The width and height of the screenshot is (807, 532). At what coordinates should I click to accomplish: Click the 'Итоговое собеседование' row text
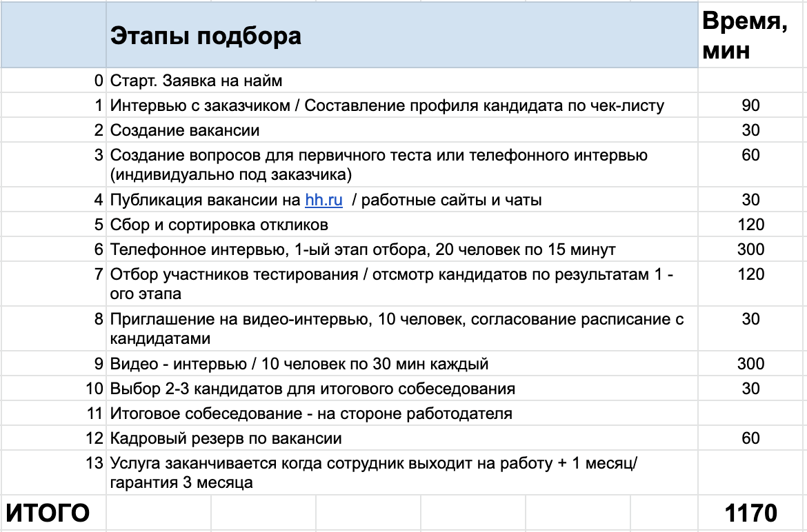(311, 413)
